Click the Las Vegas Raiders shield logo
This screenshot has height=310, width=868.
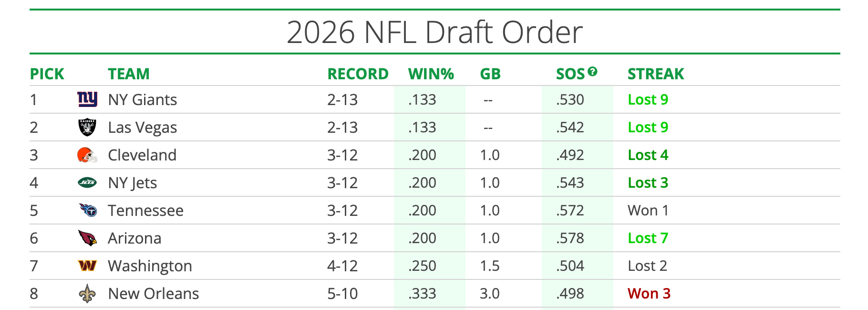(87, 127)
